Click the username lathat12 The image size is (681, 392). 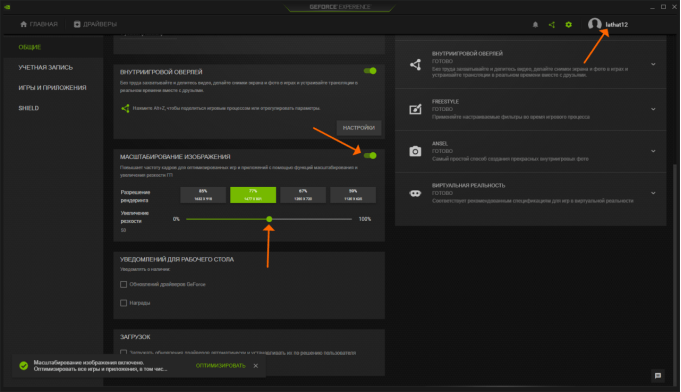click(x=617, y=25)
